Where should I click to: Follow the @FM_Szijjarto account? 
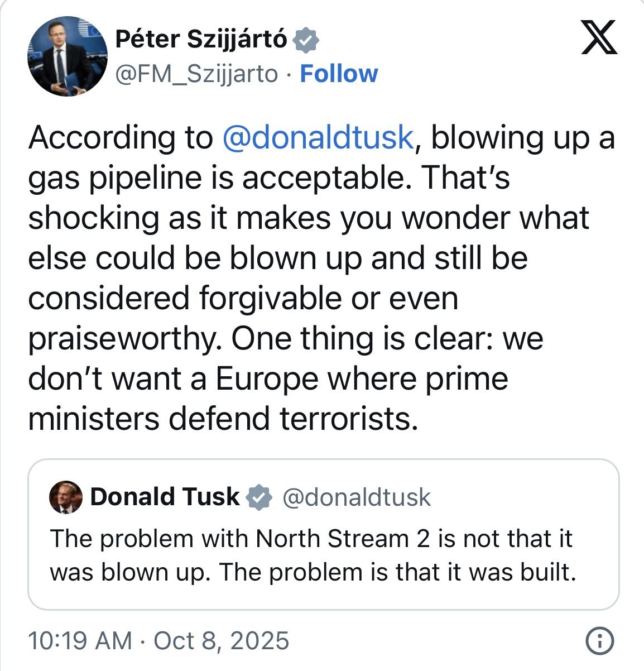point(339,74)
